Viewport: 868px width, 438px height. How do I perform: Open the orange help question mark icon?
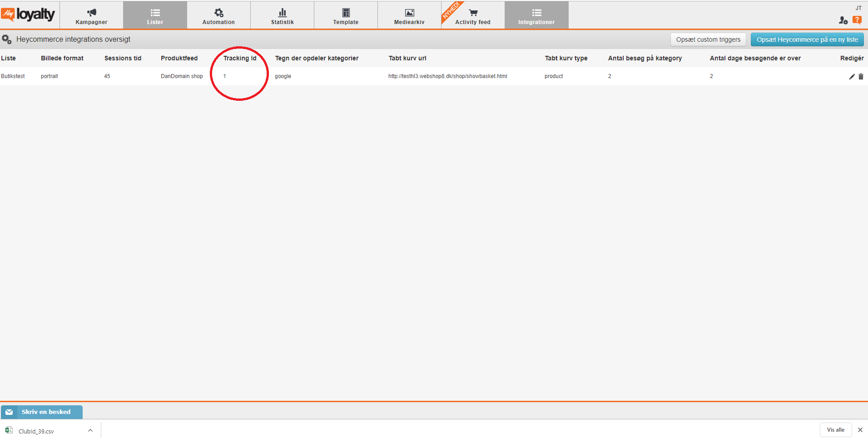[857, 20]
